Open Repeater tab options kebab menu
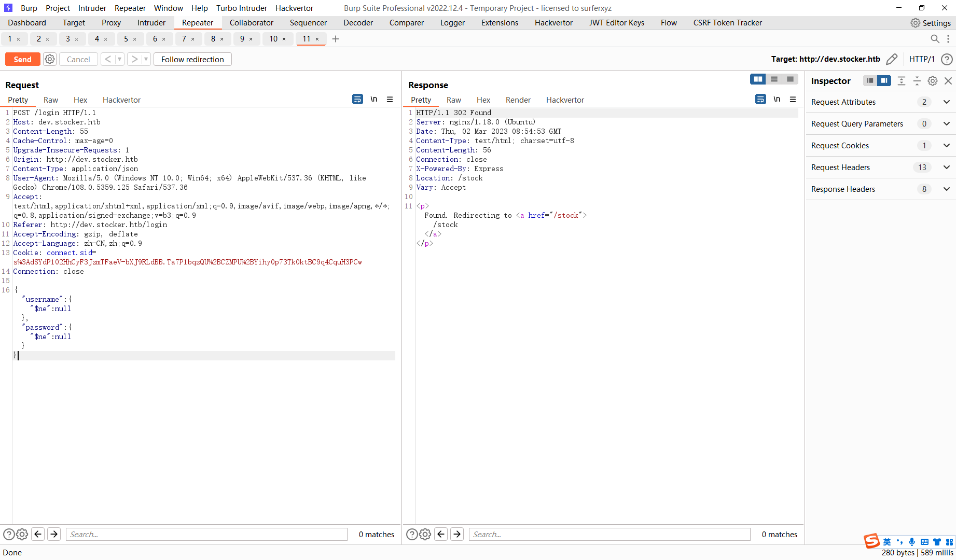 click(x=948, y=39)
